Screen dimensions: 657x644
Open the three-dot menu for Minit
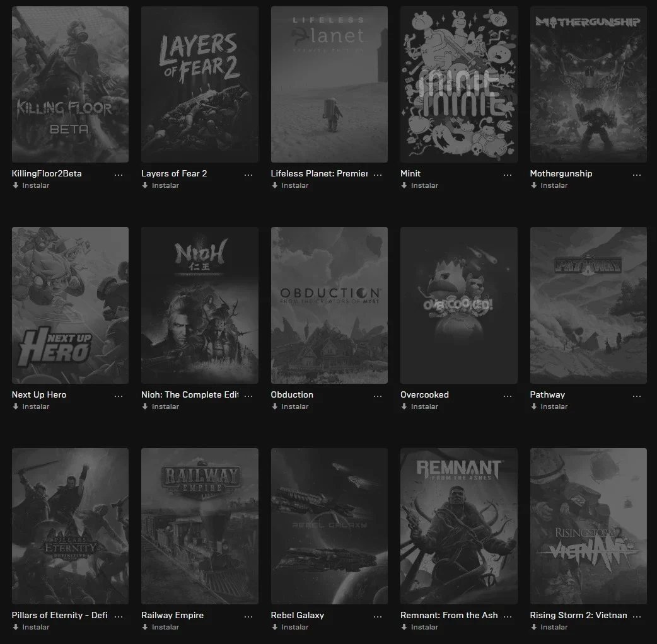click(x=508, y=175)
